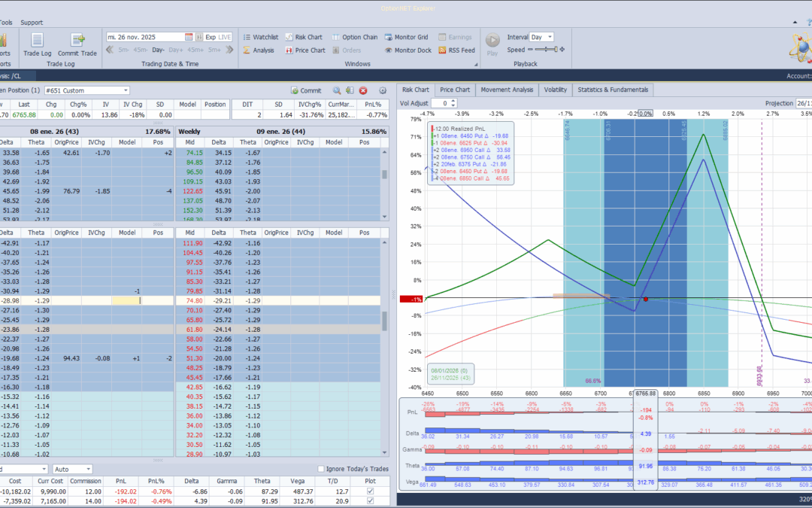Step forward to next trading day arrow
Image resolution: width=812 pixels, height=508 pixels.
click(x=229, y=50)
